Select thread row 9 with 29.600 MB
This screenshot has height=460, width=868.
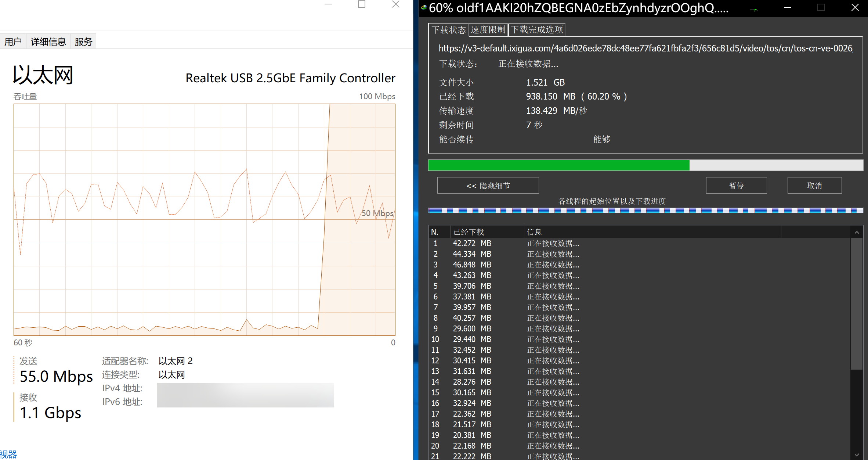639,328
